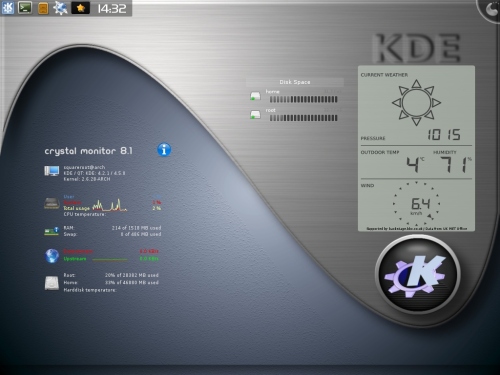Open the KDE gear icon in panel

[x=60, y=8]
